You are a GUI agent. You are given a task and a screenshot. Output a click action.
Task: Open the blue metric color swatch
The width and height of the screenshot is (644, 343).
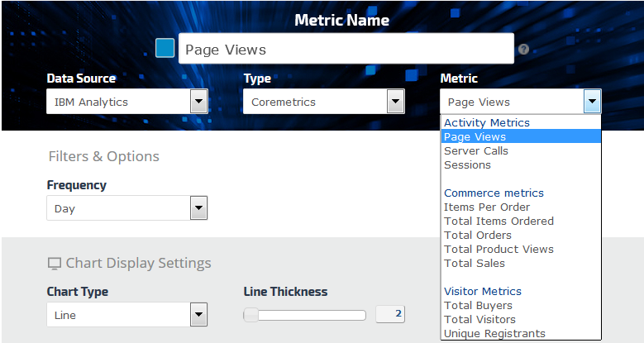coord(165,48)
